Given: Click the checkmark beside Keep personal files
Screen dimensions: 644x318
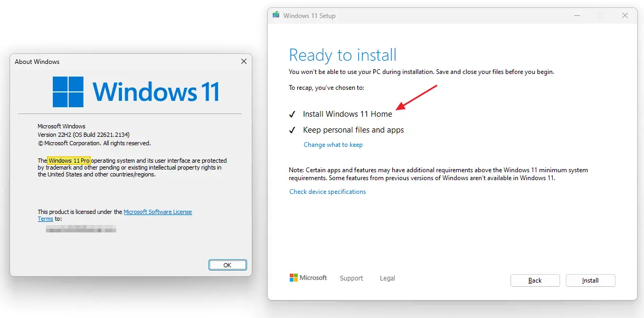Looking at the screenshot, I should (292, 130).
